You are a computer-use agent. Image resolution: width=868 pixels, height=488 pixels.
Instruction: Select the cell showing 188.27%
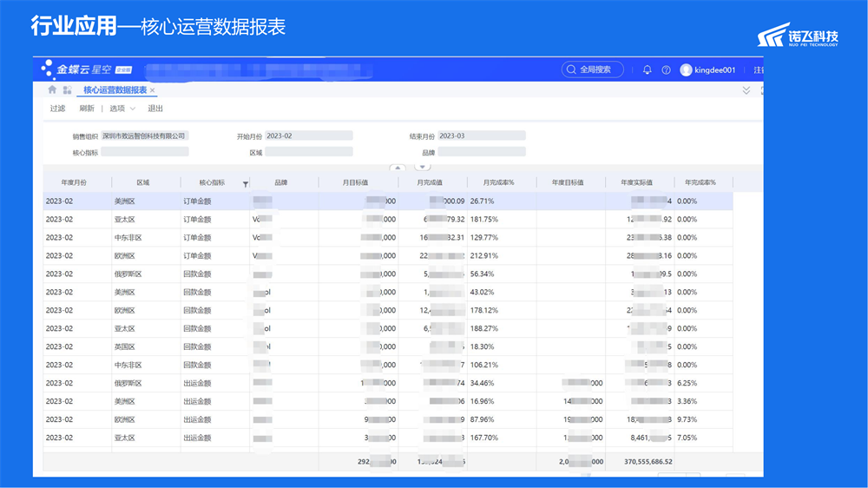point(502,328)
